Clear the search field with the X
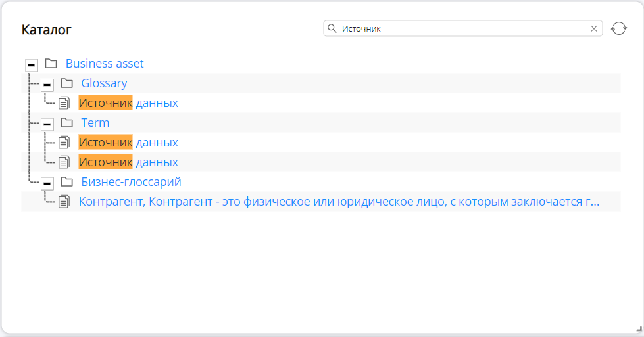 point(594,28)
